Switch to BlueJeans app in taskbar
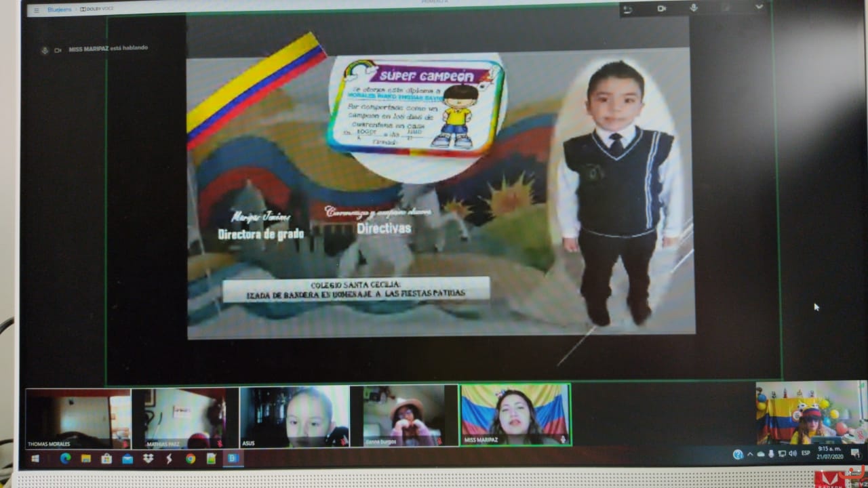The image size is (868, 488). pos(233,459)
